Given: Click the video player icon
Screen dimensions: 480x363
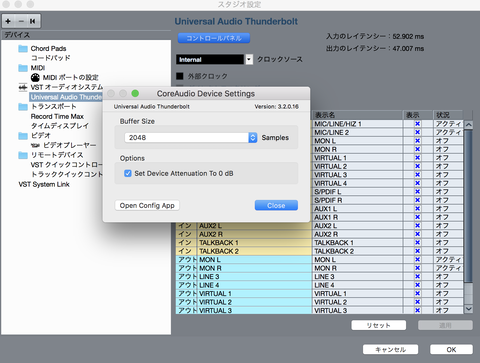Looking at the screenshot, I should pyautogui.click(x=35, y=146).
